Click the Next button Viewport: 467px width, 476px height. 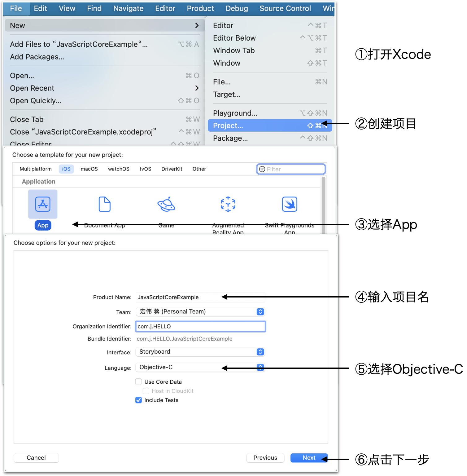(309, 458)
